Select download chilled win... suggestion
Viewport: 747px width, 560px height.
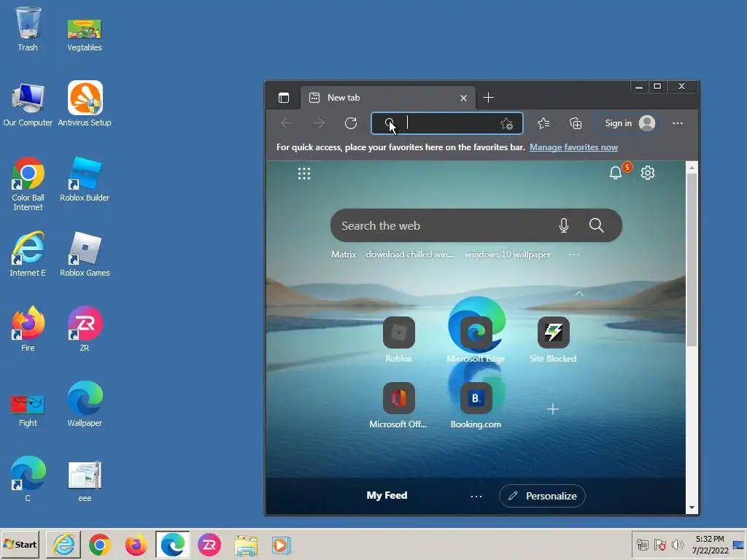coord(410,254)
